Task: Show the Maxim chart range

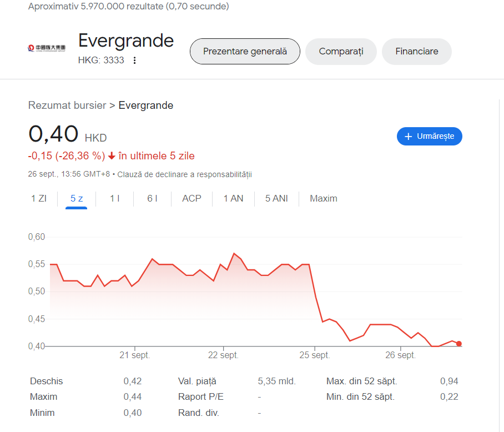Action: 324,199
